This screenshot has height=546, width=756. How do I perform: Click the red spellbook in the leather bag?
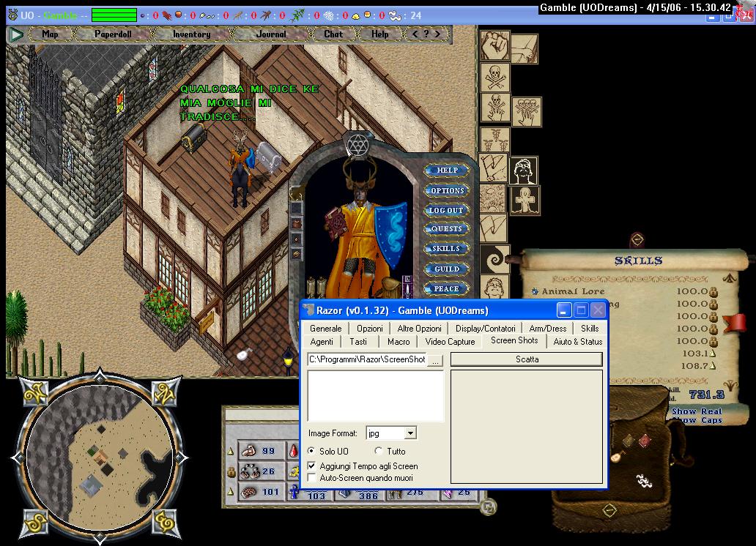click(645, 440)
